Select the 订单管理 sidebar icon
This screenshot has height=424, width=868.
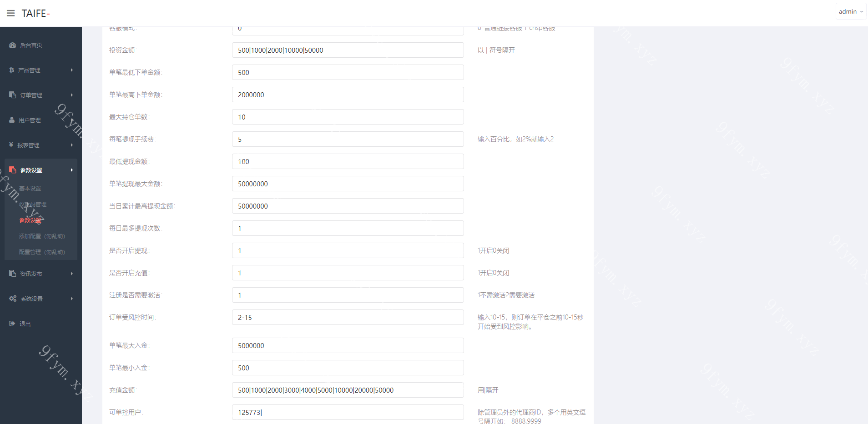[13, 95]
